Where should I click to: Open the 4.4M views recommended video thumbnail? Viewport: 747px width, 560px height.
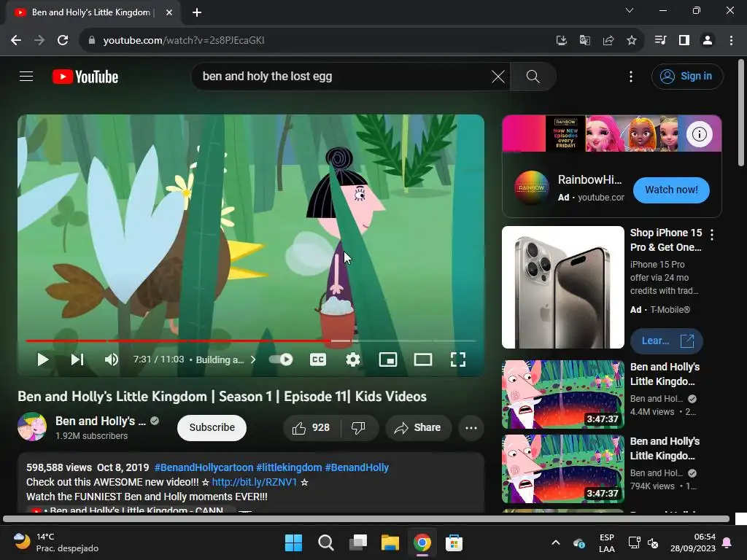tap(563, 394)
